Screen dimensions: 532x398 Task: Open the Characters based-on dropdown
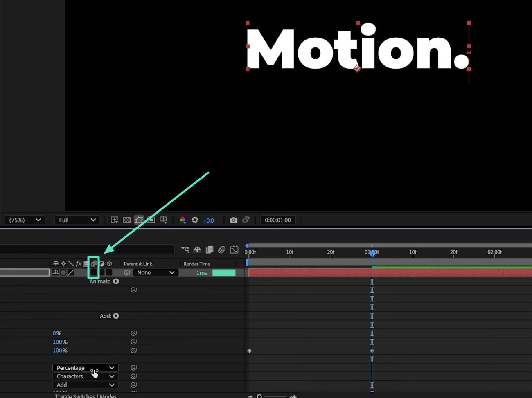click(x=86, y=376)
